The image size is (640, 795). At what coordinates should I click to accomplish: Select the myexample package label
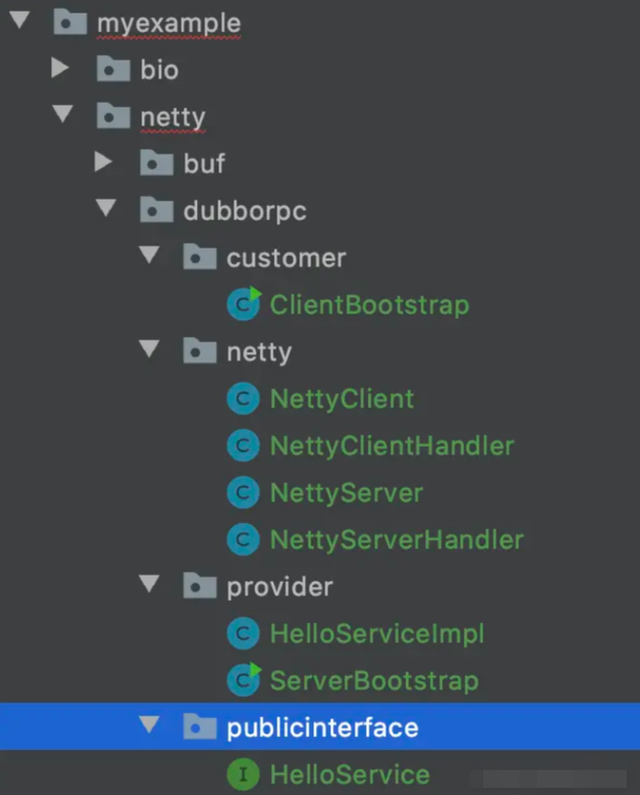click(x=169, y=23)
